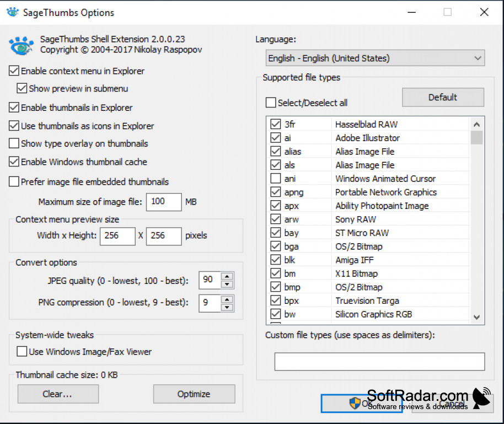
Task: Confirm settings with the OK button
Action: pyautogui.click(x=362, y=404)
